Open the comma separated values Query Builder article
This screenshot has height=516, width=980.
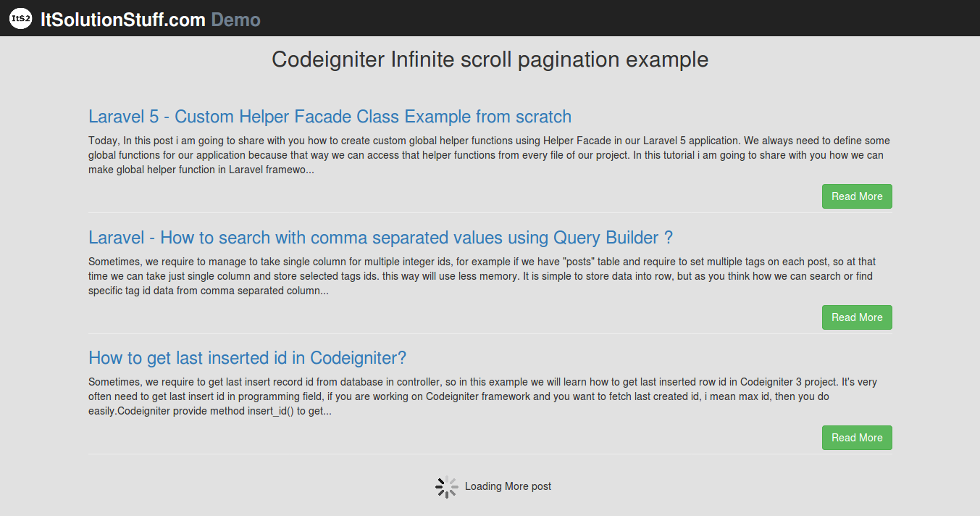pos(380,237)
